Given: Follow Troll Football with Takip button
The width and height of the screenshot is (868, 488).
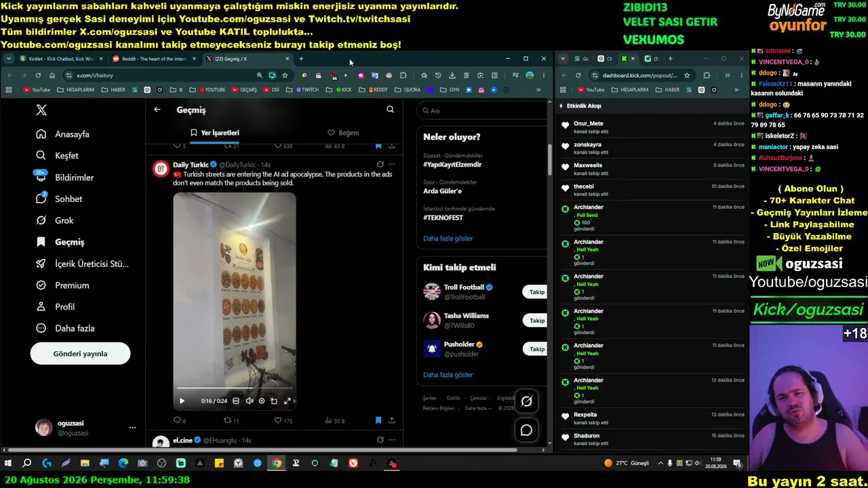Looking at the screenshot, I should (x=536, y=292).
